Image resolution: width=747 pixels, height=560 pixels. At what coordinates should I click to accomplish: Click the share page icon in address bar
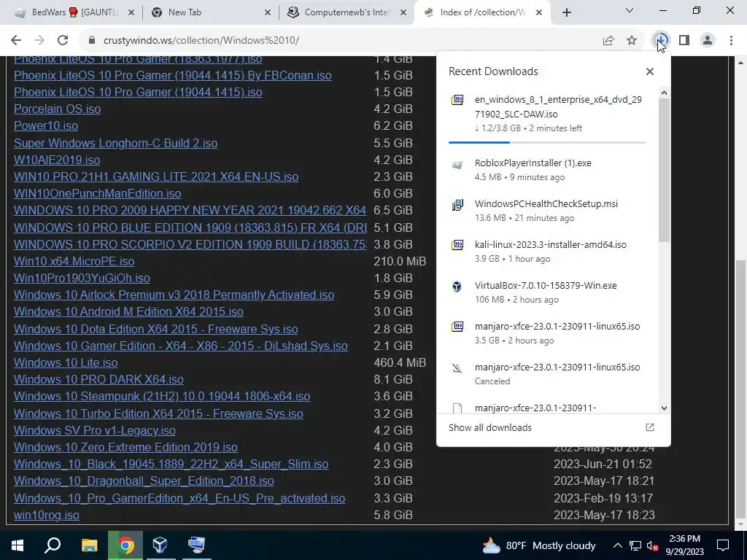[608, 41]
